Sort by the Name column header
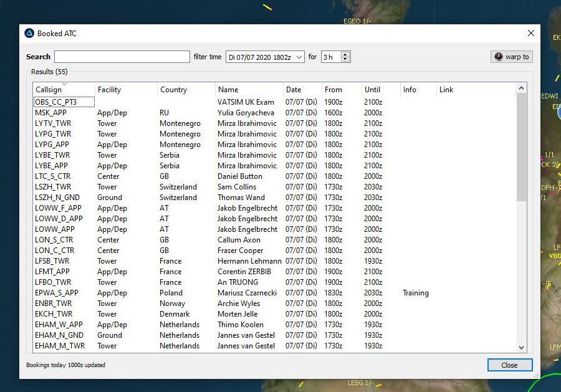This screenshot has width=561, height=392. click(x=249, y=90)
